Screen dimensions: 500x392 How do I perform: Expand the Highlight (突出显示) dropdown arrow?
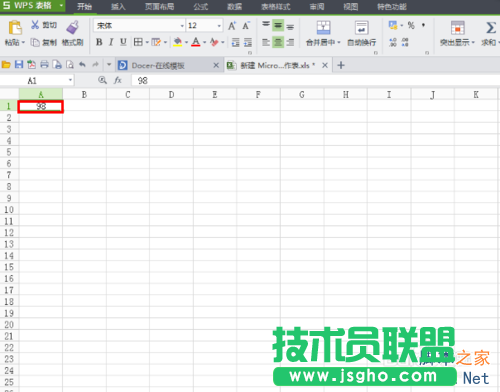473,43
